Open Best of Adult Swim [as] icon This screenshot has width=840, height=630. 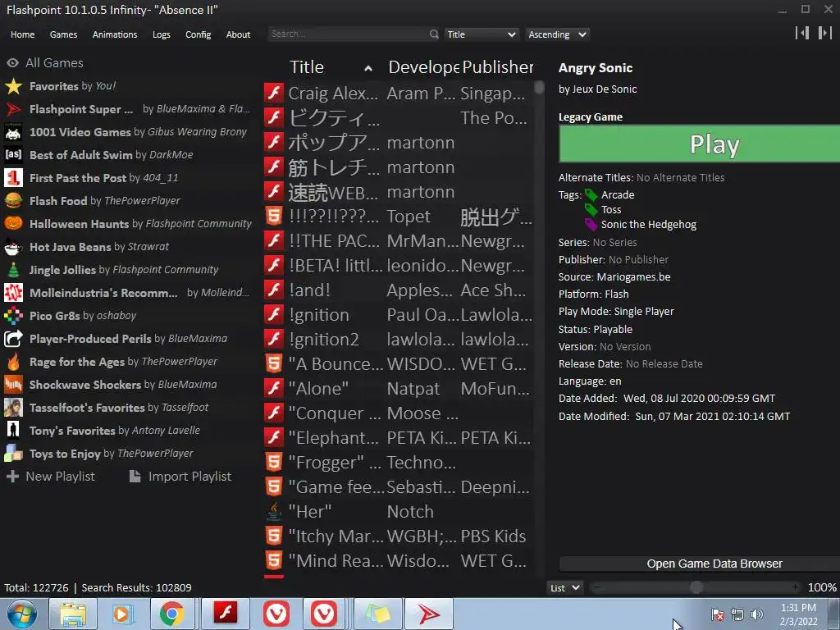(13, 155)
